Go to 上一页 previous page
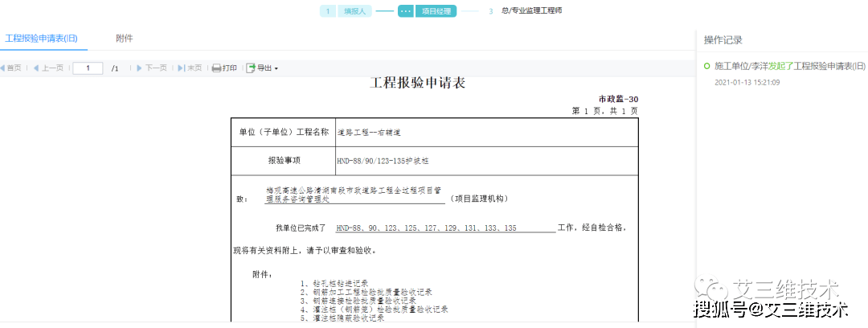868x328 pixels. [48, 68]
